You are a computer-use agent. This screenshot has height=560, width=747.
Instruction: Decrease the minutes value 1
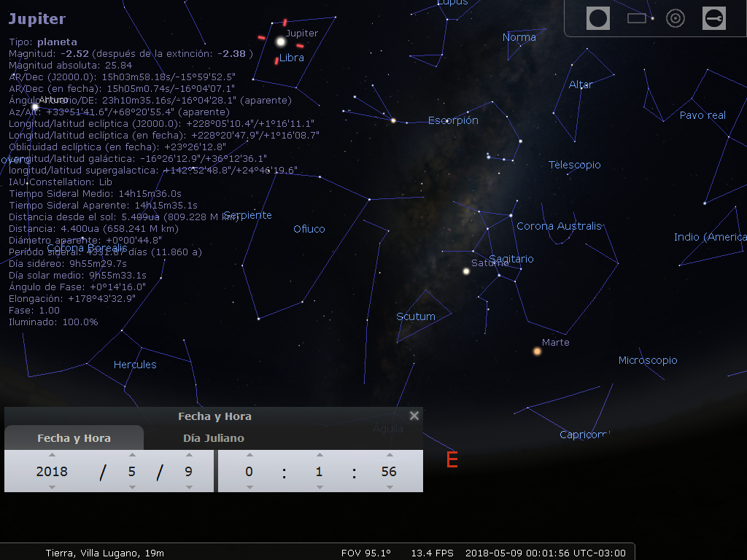[x=320, y=487]
